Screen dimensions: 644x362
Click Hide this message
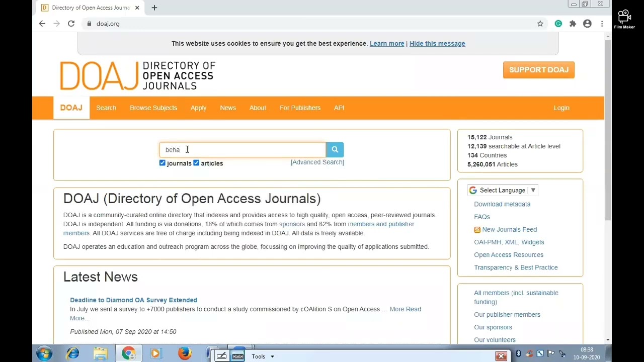[x=437, y=44]
